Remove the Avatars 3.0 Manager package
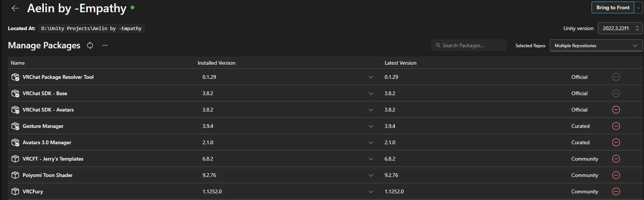The width and height of the screenshot is (644, 200). pos(616,142)
